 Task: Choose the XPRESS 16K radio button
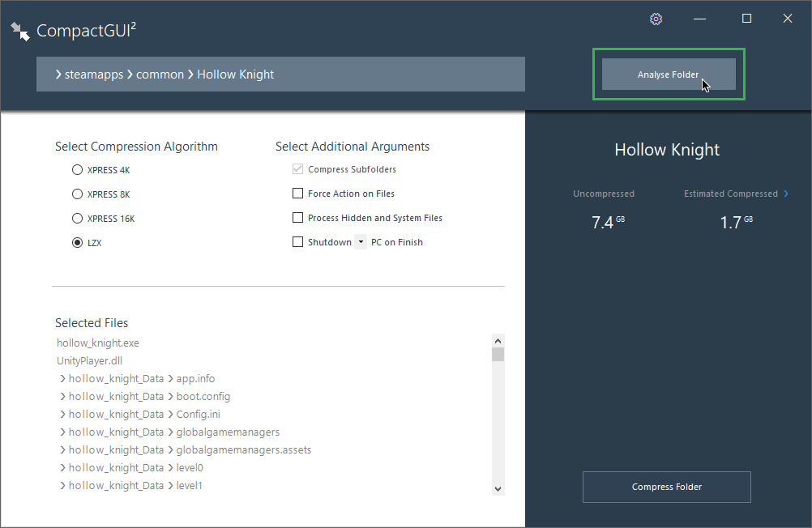tap(77, 218)
